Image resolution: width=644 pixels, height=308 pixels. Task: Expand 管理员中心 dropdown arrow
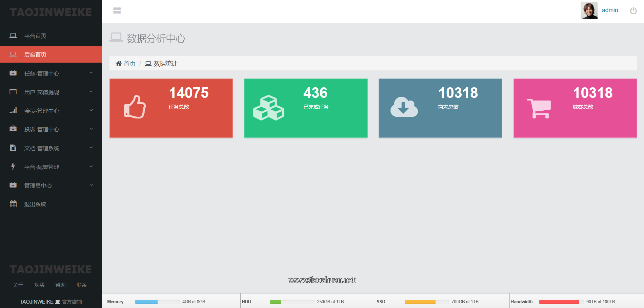[91, 185]
